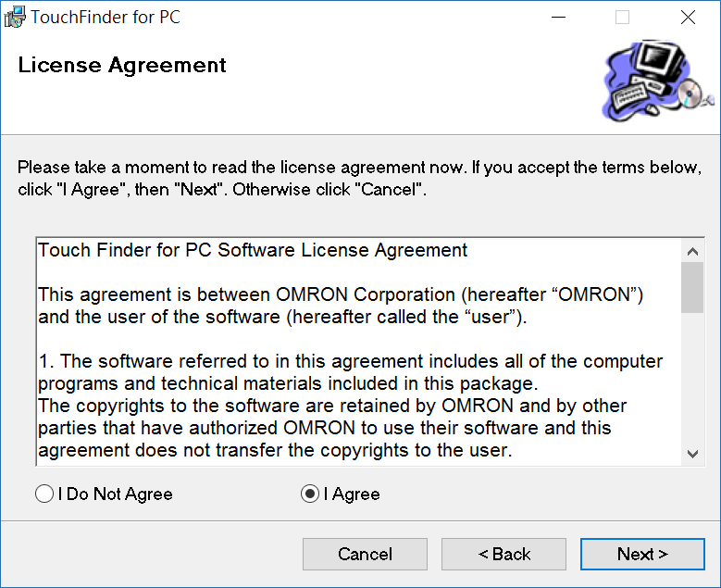Screen dimensions: 721x588
Task: Close the TouchFinder for PC installer
Action: point(688,17)
